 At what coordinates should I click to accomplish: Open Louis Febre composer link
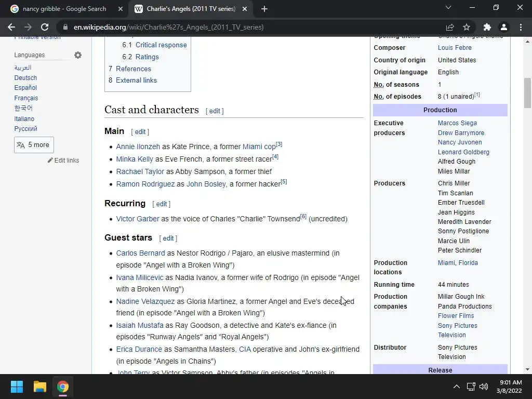point(454,47)
